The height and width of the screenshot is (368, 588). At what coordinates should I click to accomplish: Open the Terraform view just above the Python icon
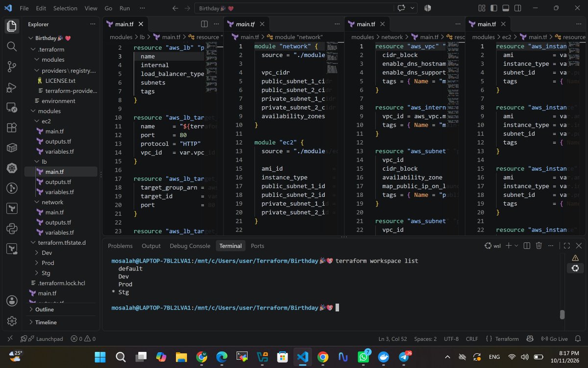click(x=12, y=209)
